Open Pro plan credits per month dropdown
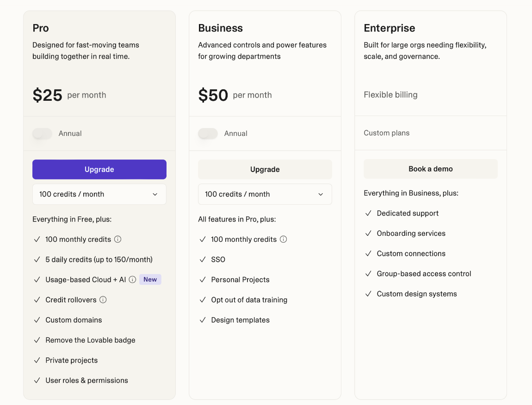Viewport: 532px width, 405px height. (99, 194)
